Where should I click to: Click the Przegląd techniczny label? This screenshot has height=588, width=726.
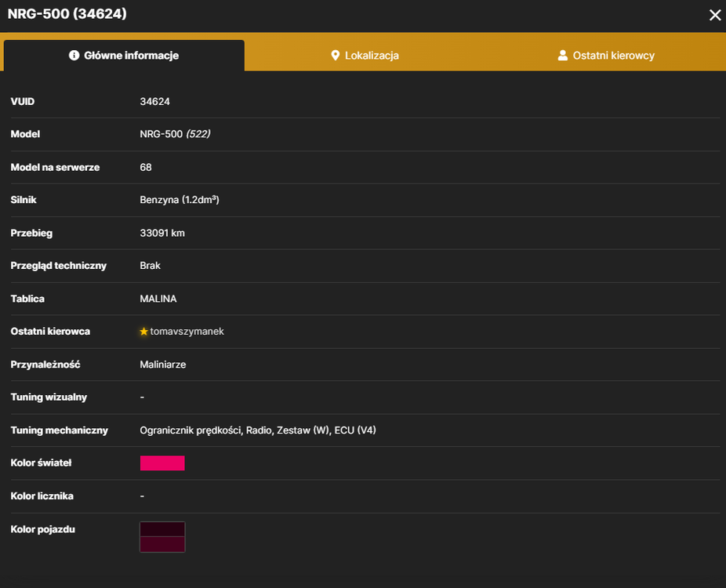[x=59, y=266]
